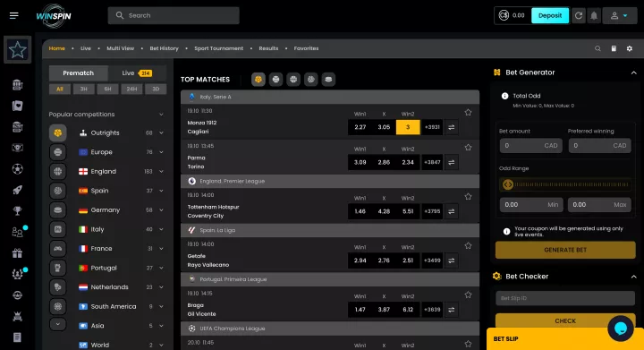This screenshot has width=644, height=350.
Task: Expand the England competitions list
Action: (x=161, y=171)
